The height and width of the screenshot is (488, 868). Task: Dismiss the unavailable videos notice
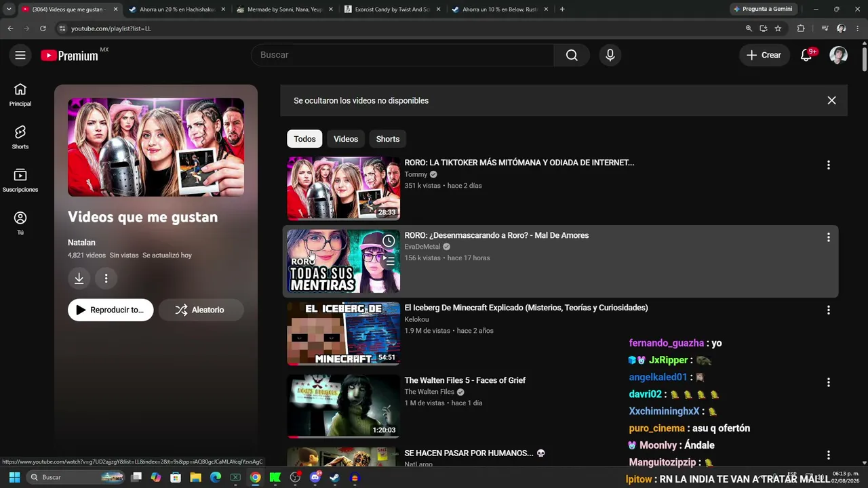831,100
